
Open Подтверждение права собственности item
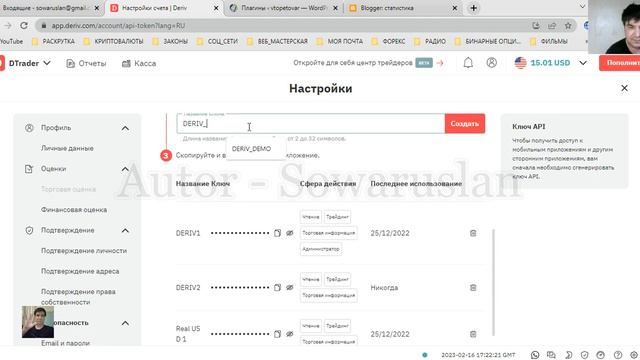pyautogui.click(x=78, y=297)
